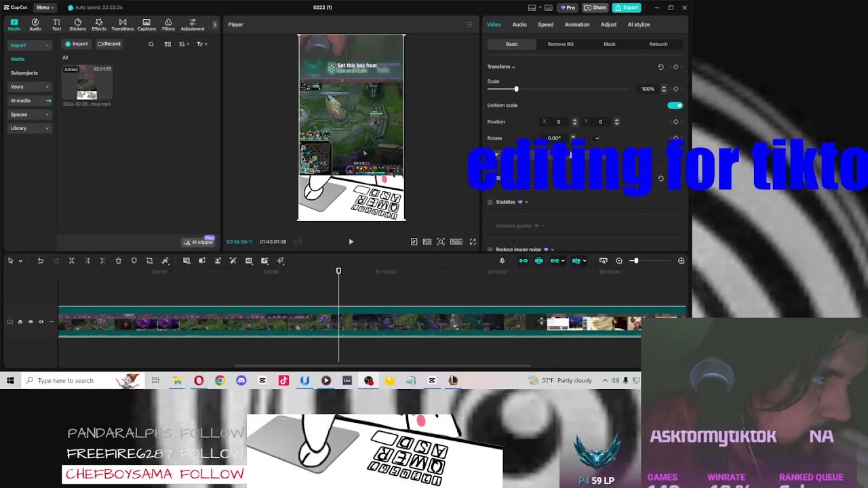Expand the AI media section

click(x=30, y=100)
